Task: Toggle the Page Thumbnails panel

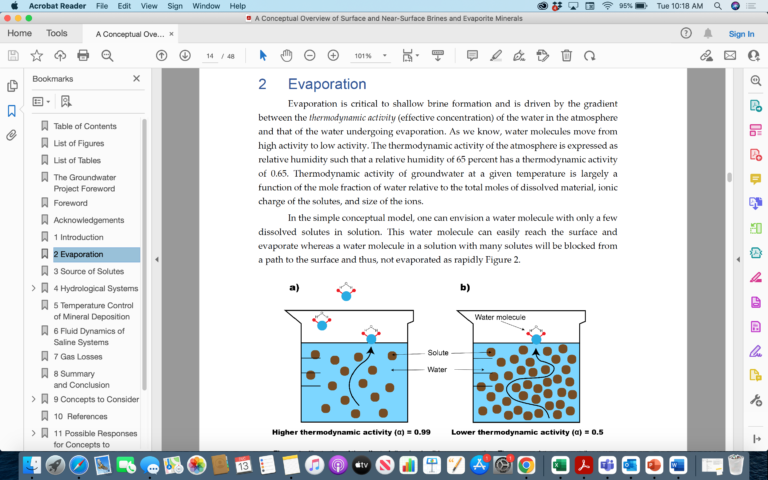Action: (x=12, y=86)
